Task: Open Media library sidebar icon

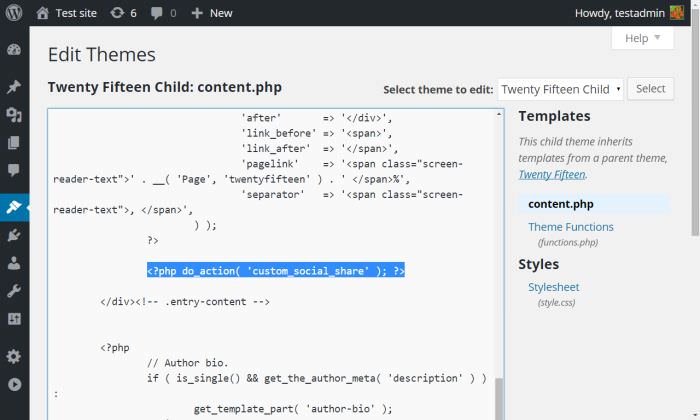Action: click(x=14, y=115)
